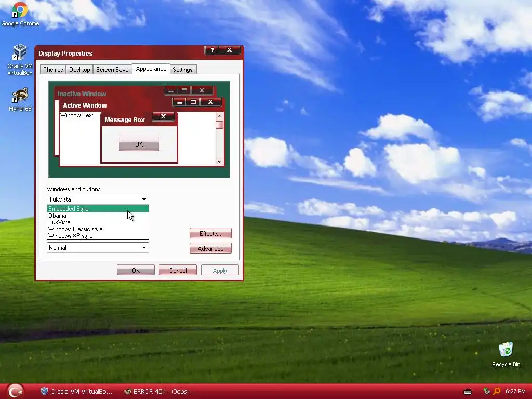This screenshot has height=399, width=532.
Task: Confirm with the dialog's bottom OK button
Action: [x=136, y=270]
